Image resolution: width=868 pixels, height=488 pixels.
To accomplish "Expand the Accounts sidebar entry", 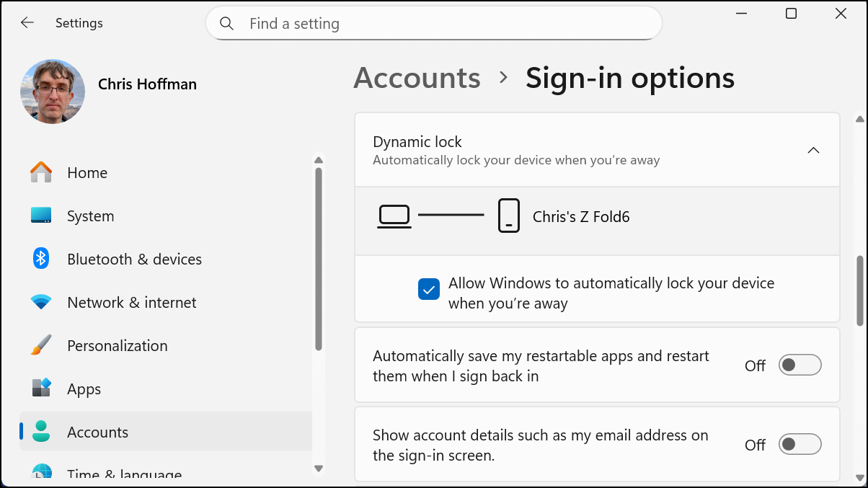I will (x=97, y=432).
